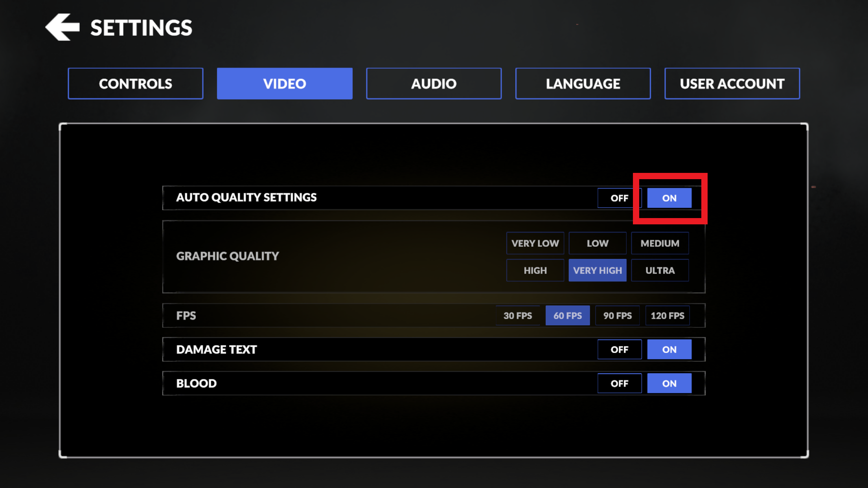Viewport: 868px width, 488px height.
Task: Choose 90 FPS frame rate
Action: pos(617,316)
